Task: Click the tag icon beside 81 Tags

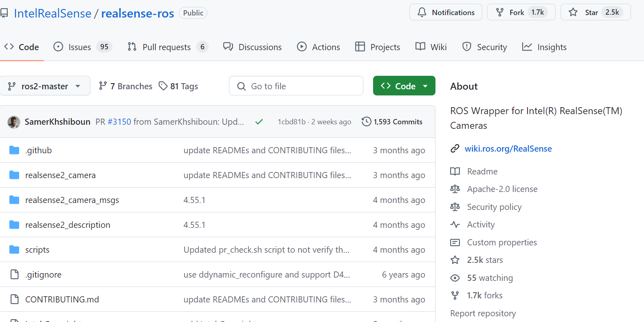Action: click(163, 86)
